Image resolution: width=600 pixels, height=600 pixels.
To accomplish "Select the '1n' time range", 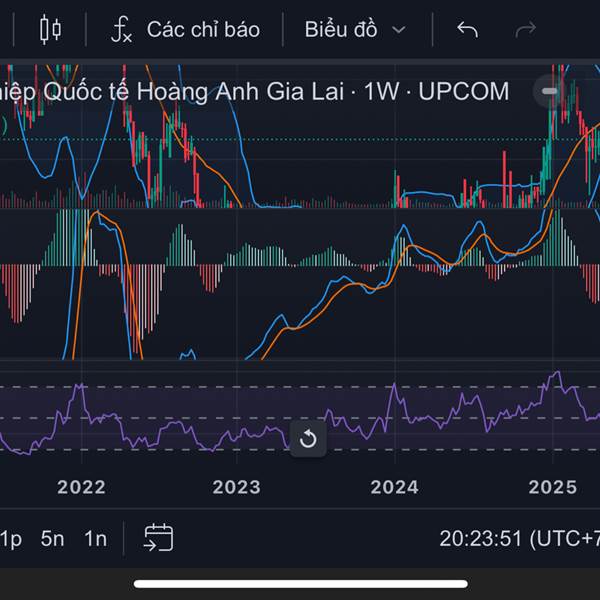I will 96,538.
